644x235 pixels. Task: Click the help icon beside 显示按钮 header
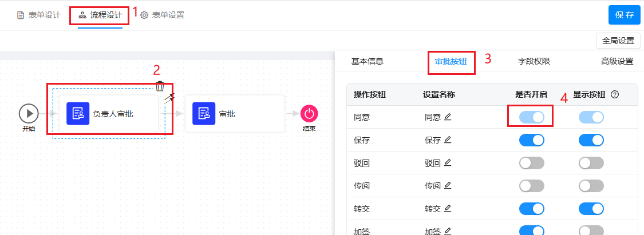click(x=615, y=94)
